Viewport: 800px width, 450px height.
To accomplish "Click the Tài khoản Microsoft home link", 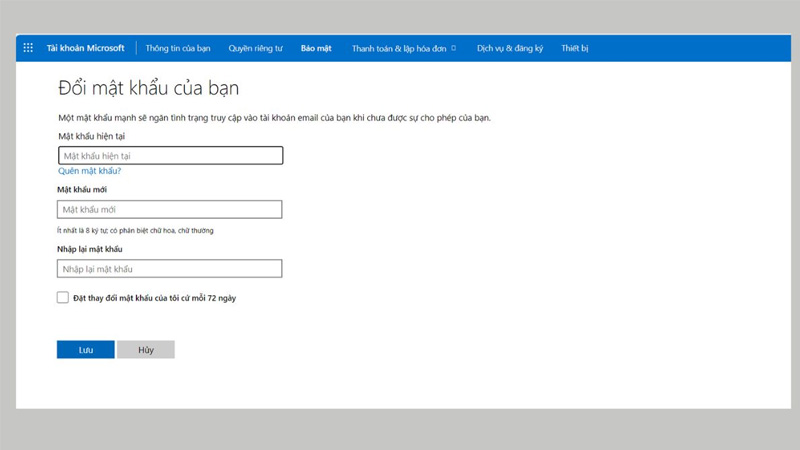I will (x=85, y=48).
